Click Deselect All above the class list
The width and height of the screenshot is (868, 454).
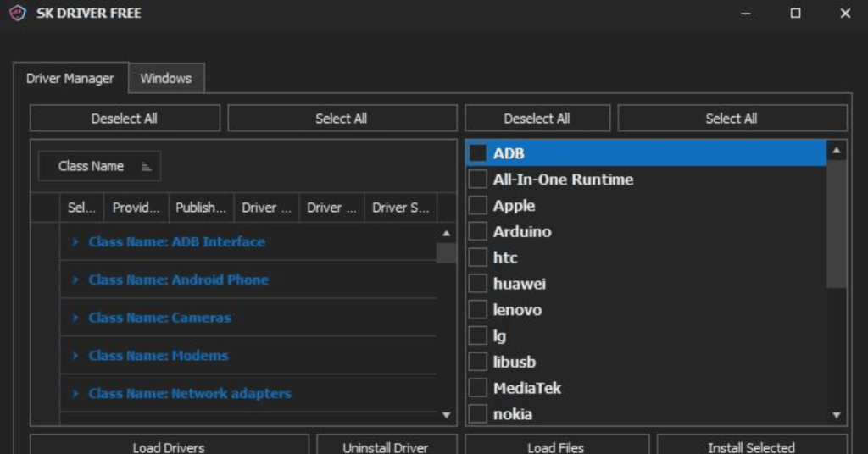coord(125,119)
